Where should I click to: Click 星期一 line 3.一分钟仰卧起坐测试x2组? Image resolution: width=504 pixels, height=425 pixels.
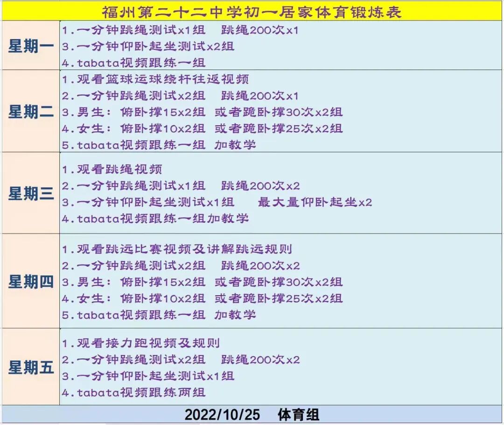pos(148,46)
